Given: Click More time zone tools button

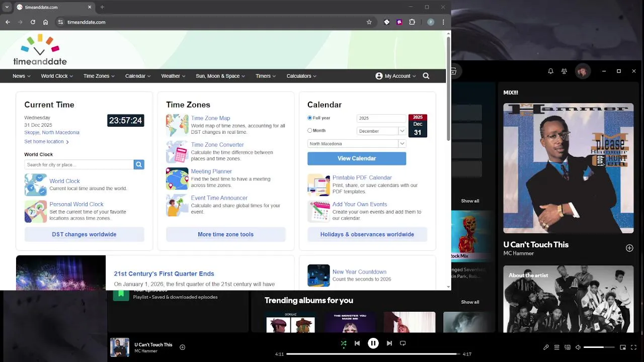Looking at the screenshot, I should (225, 234).
